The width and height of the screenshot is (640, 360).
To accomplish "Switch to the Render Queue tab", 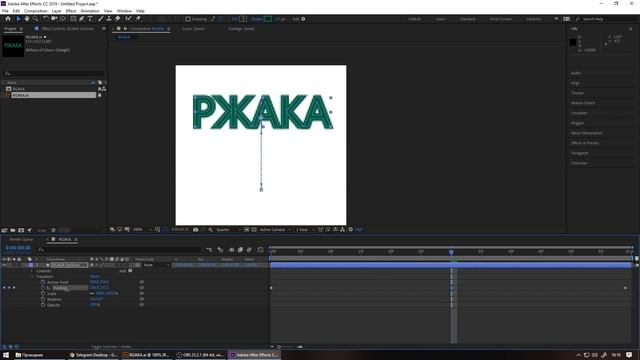I will (x=21, y=240).
